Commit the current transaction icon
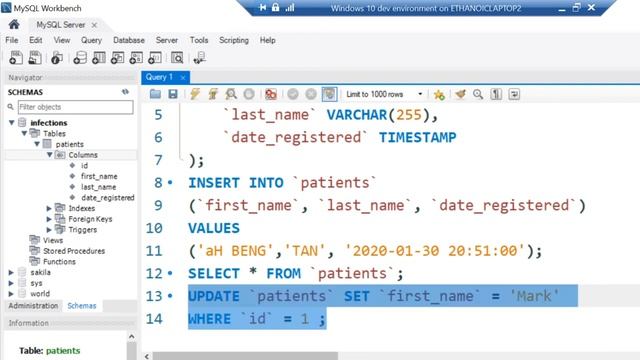The image size is (640, 360). pyautogui.click(x=293, y=94)
